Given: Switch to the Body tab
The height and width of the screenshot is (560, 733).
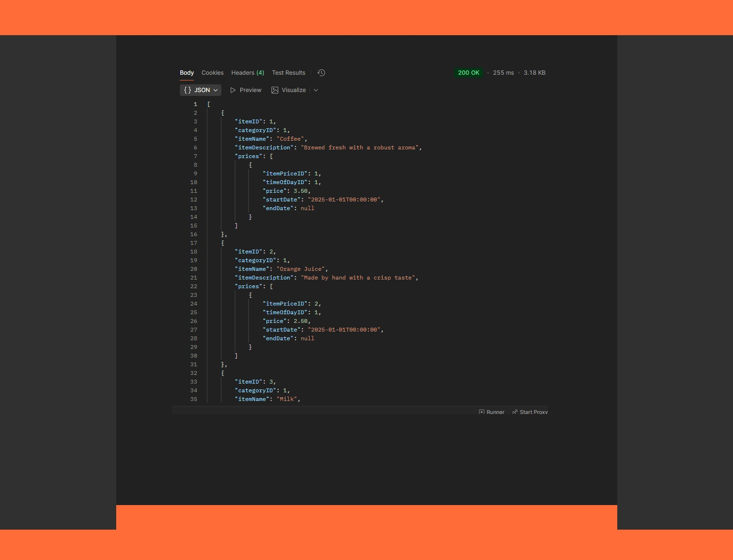Looking at the screenshot, I should pos(187,73).
